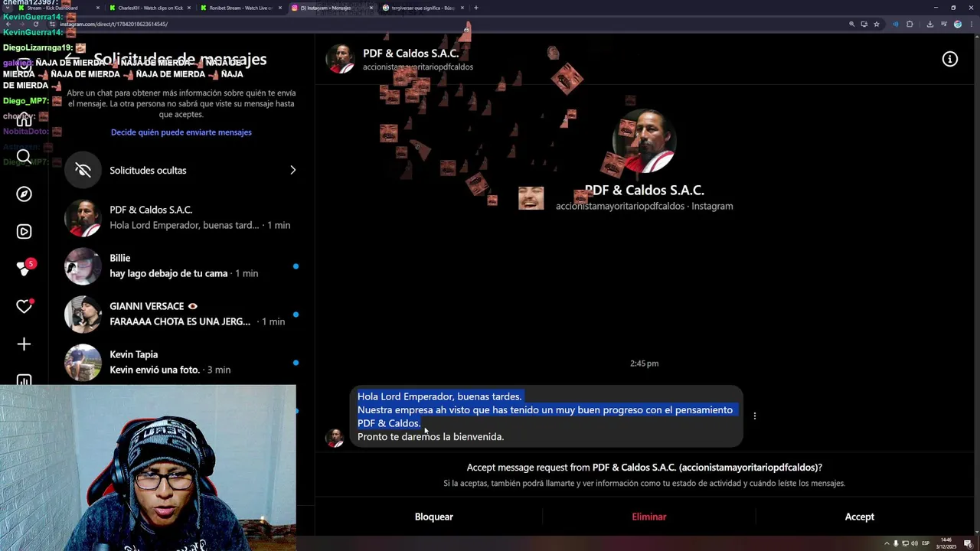Open PDF & Caldos S.A.C. message request

182,217
